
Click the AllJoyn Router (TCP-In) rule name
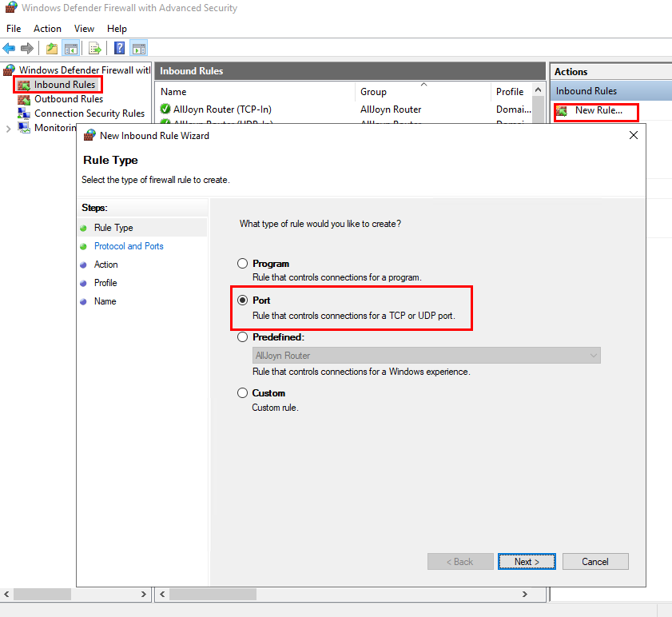click(222, 109)
